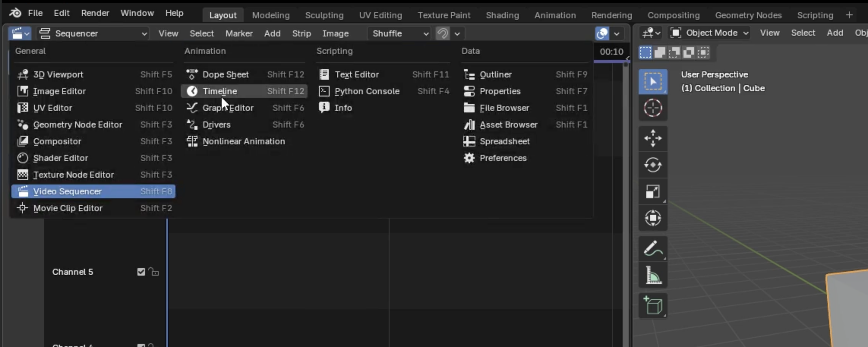Switch to the Layout workspace tab

[x=223, y=15]
